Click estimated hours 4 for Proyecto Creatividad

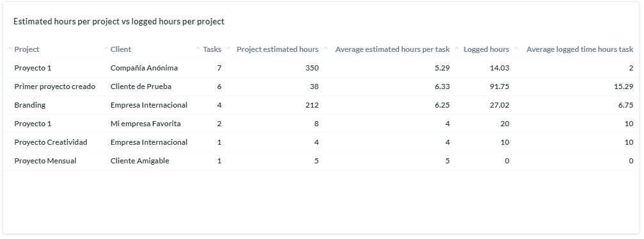click(317, 142)
